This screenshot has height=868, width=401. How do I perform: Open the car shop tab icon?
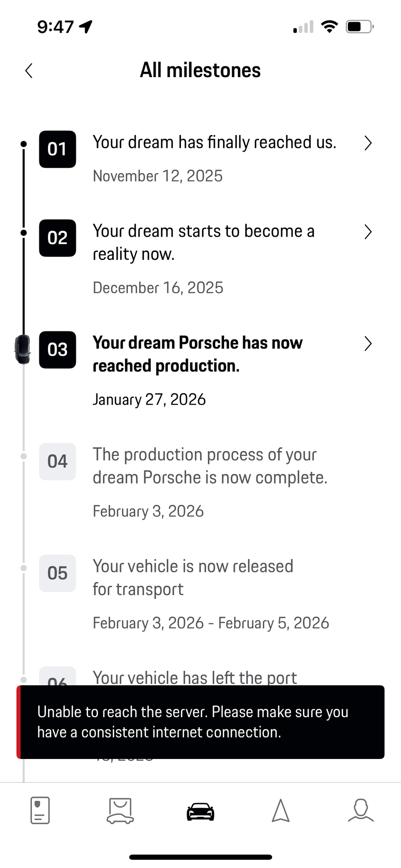tap(120, 810)
